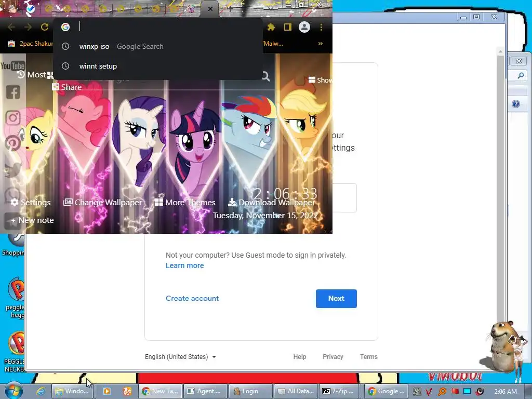Select the winnt setup suggestion
The image size is (532, 399).
click(158, 66)
